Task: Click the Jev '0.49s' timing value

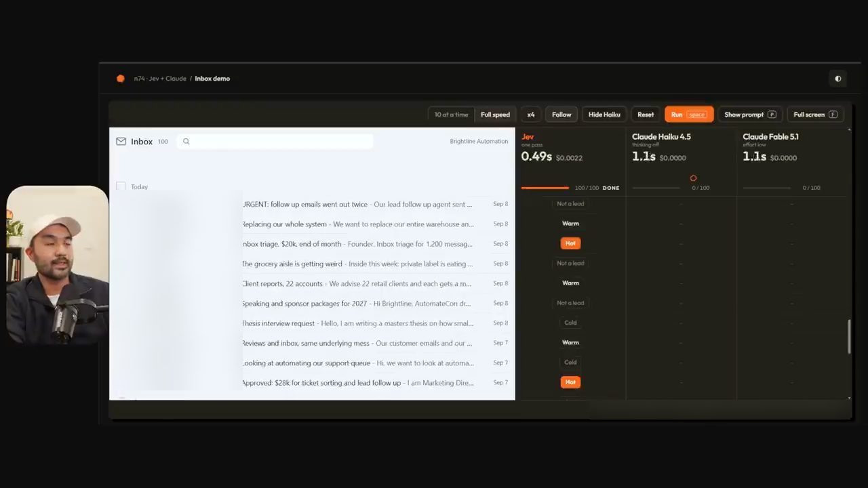Action: tap(536, 157)
